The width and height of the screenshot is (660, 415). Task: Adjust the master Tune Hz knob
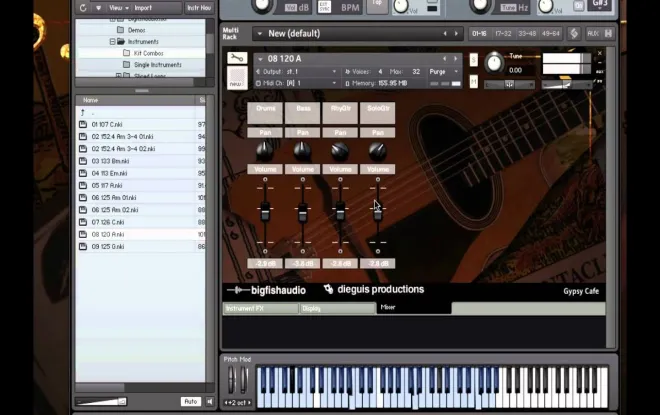point(480,5)
